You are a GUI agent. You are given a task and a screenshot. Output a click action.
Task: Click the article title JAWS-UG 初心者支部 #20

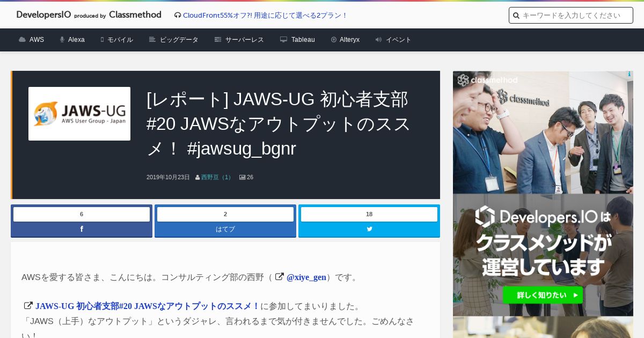coord(279,124)
